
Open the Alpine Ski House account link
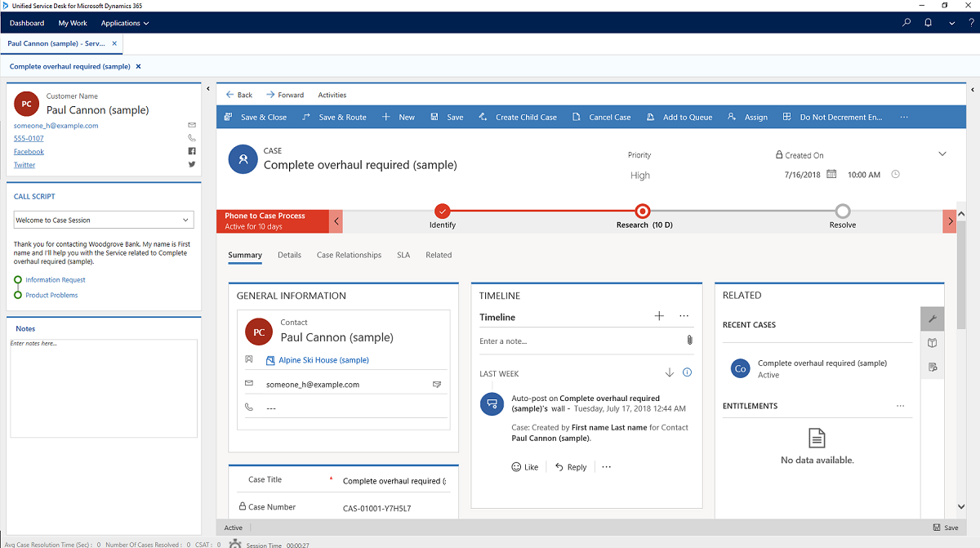coord(325,359)
